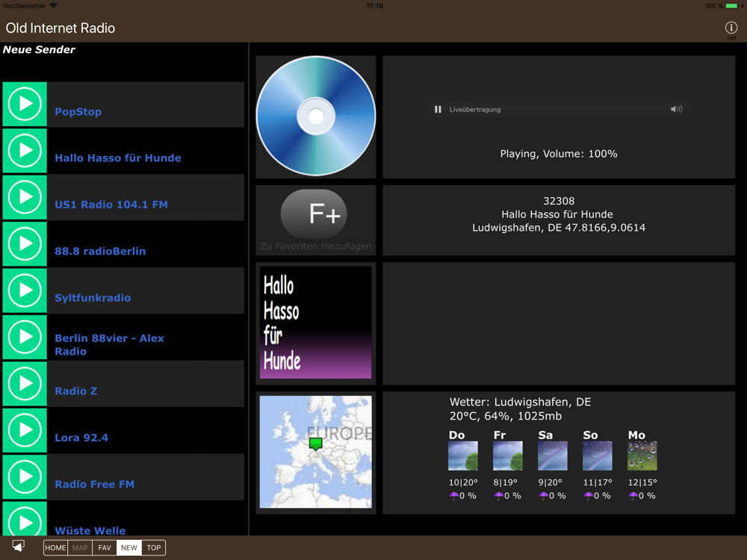Click the spinning CD disc image
The height and width of the screenshot is (560, 747).
tap(316, 116)
